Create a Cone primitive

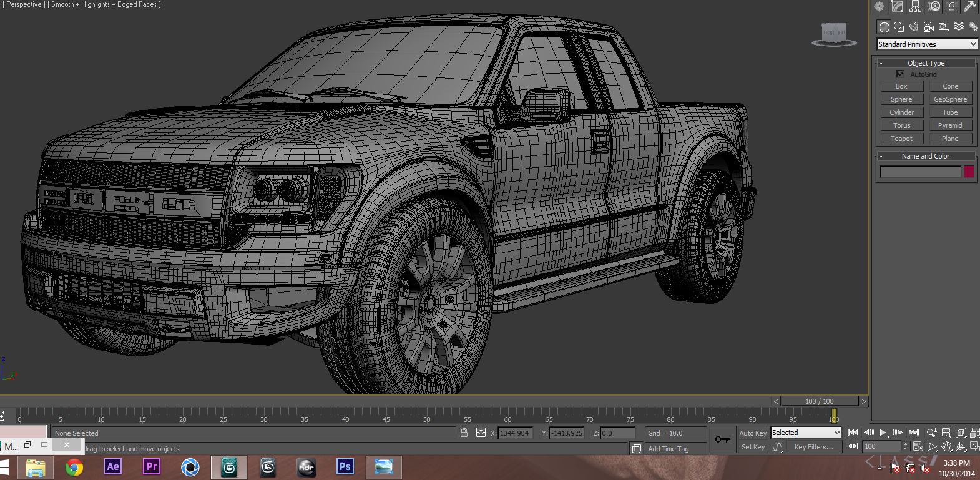click(951, 86)
